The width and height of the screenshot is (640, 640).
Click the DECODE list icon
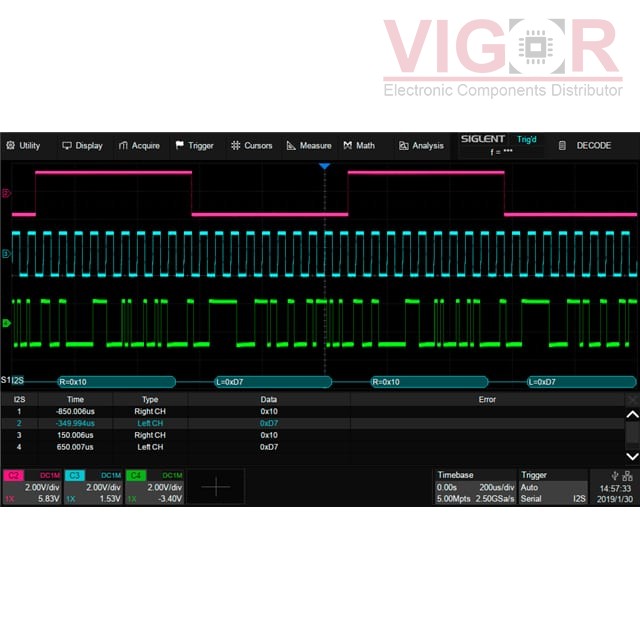click(562, 146)
